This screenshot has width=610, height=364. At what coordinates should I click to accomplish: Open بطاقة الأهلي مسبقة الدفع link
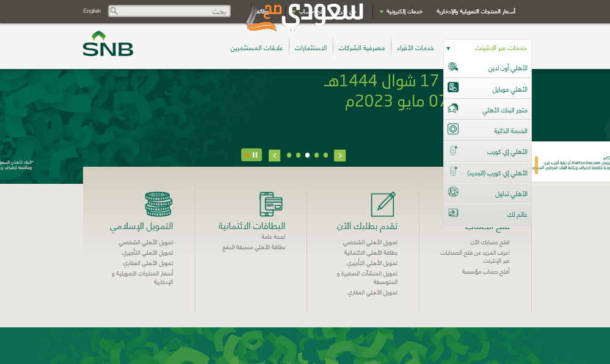(253, 247)
